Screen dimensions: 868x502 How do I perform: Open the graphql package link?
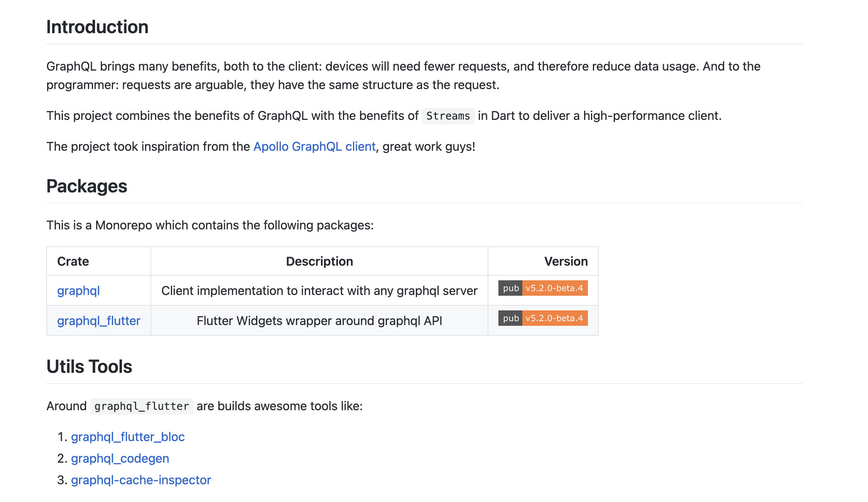78,291
